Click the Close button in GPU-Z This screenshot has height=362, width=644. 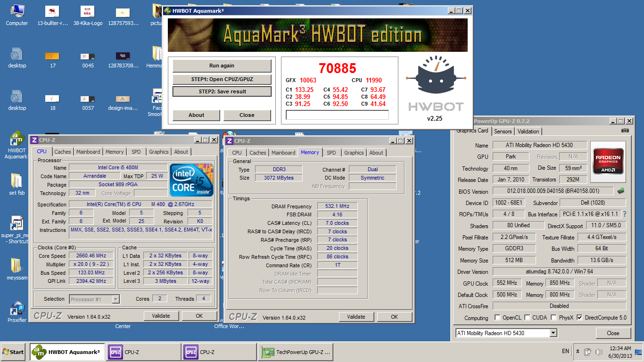613,333
